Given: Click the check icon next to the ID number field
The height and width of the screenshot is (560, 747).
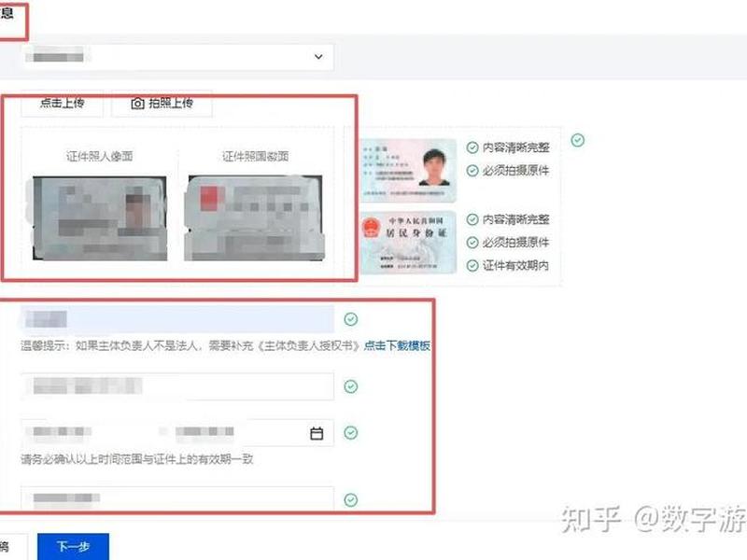Looking at the screenshot, I should point(351,386).
